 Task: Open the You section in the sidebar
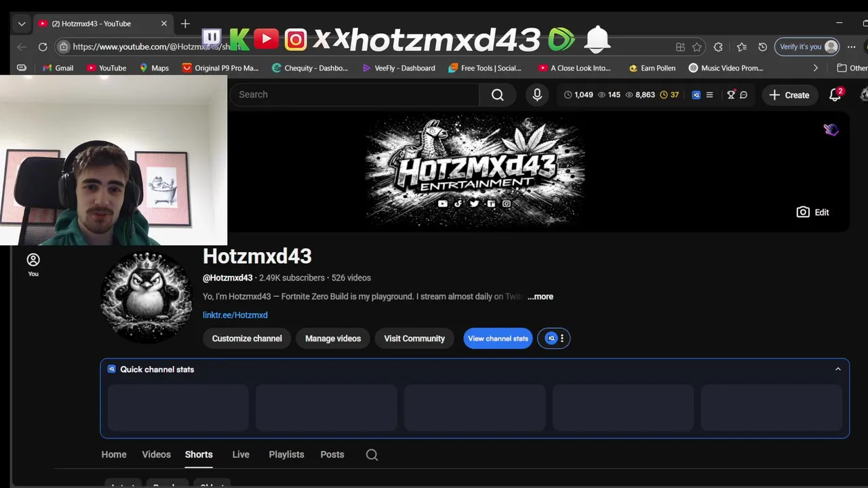[x=33, y=264]
